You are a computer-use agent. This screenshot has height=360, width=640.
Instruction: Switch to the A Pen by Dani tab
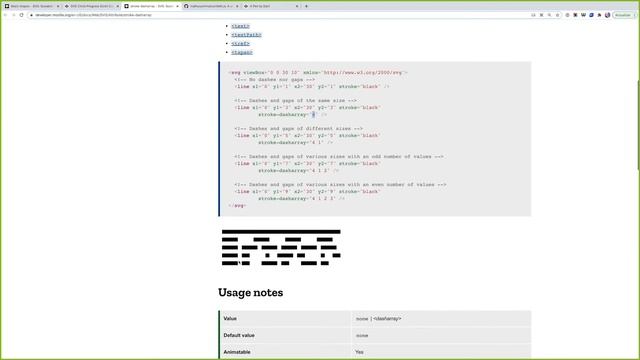(x=271, y=6)
